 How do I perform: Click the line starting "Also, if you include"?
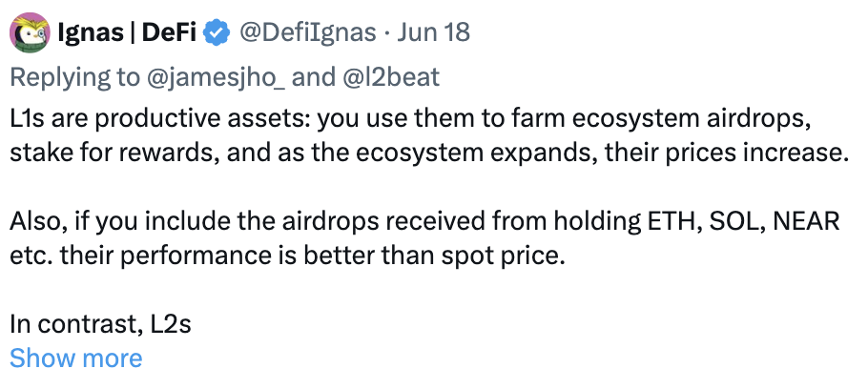(424, 222)
